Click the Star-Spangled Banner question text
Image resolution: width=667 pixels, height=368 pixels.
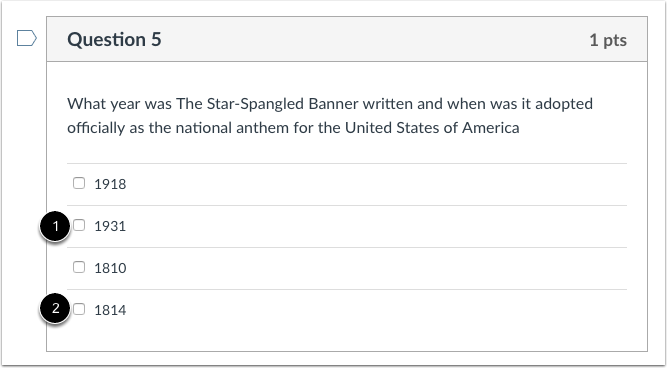330,116
